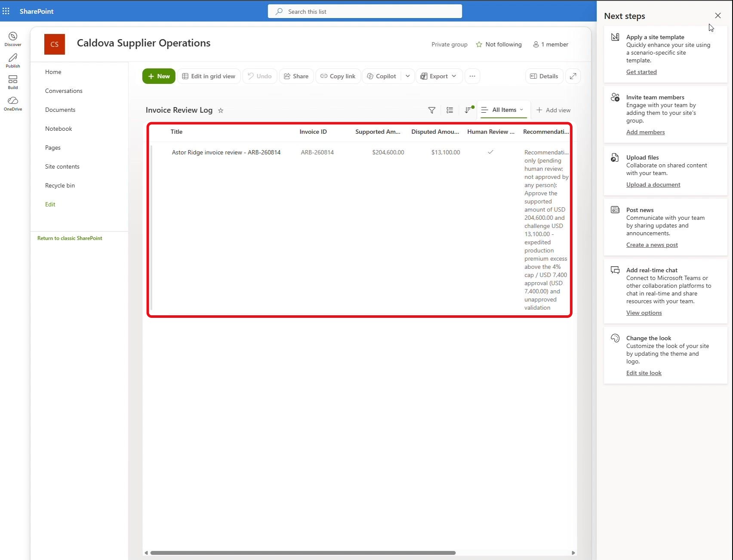Share the list
This screenshot has width=733, height=560.
point(296,76)
